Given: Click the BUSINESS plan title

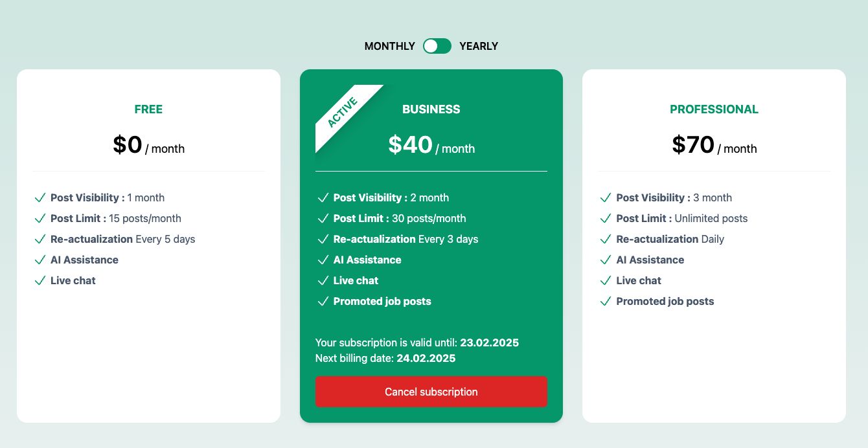Looking at the screenshot, I should (431, 109).
